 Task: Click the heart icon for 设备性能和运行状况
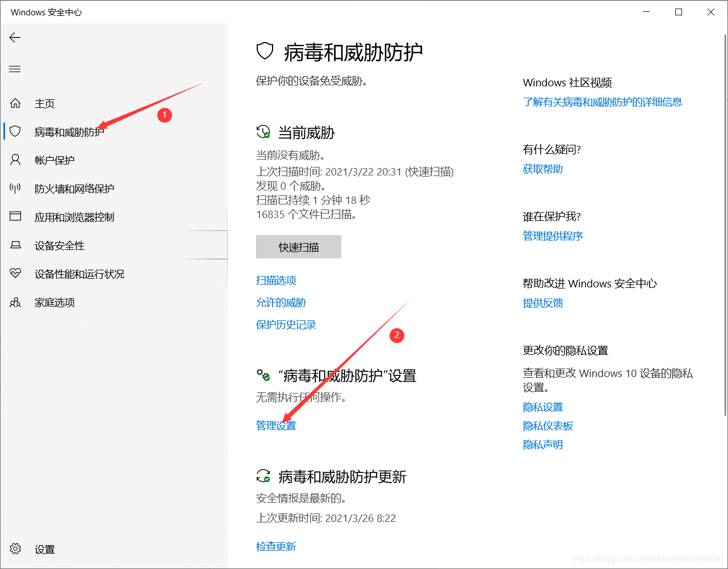(15, 274)
